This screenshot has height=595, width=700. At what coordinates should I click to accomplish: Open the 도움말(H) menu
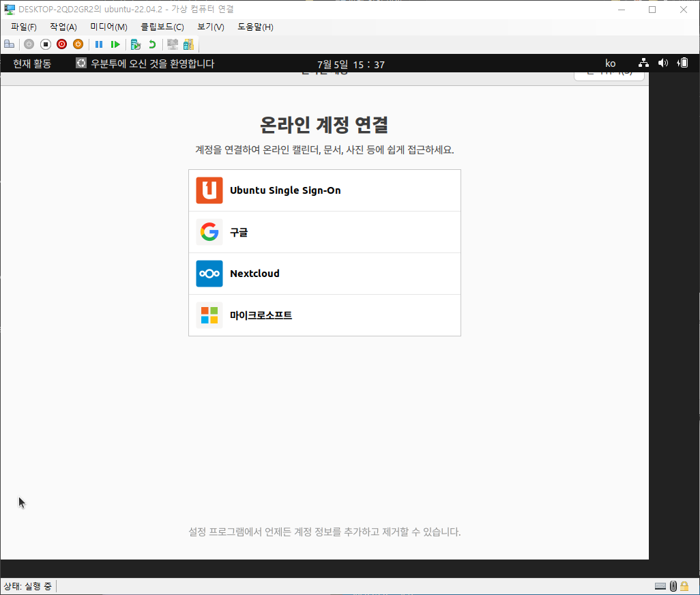click(x=255, y=27)
